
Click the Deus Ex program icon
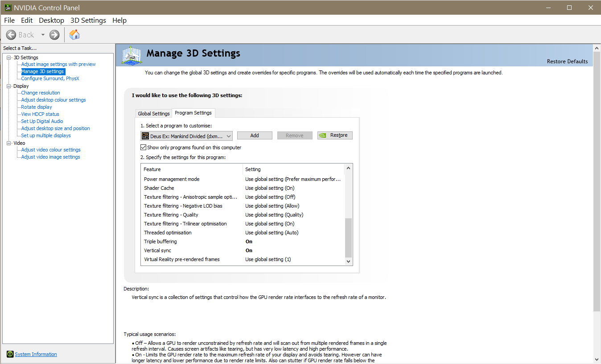click(145, 136)
